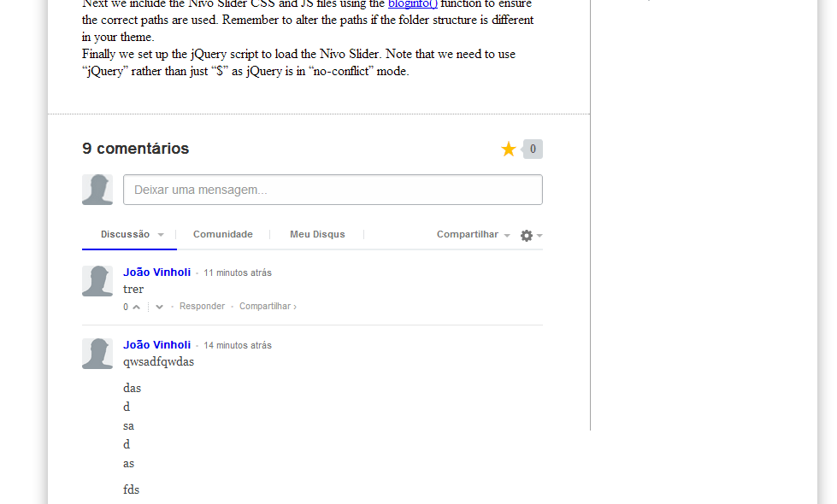Reply using the Responder link
The height and width of the screenshot is (504, 837).
point(202,306)
